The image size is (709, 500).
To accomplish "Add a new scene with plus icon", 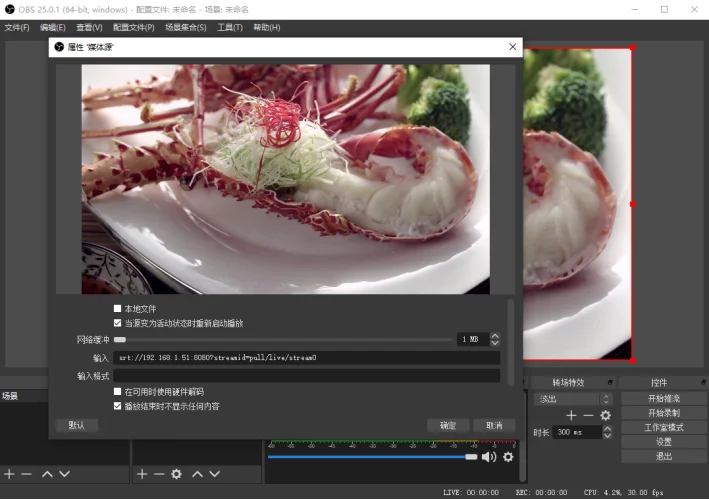I will click(x=9, y=474).
